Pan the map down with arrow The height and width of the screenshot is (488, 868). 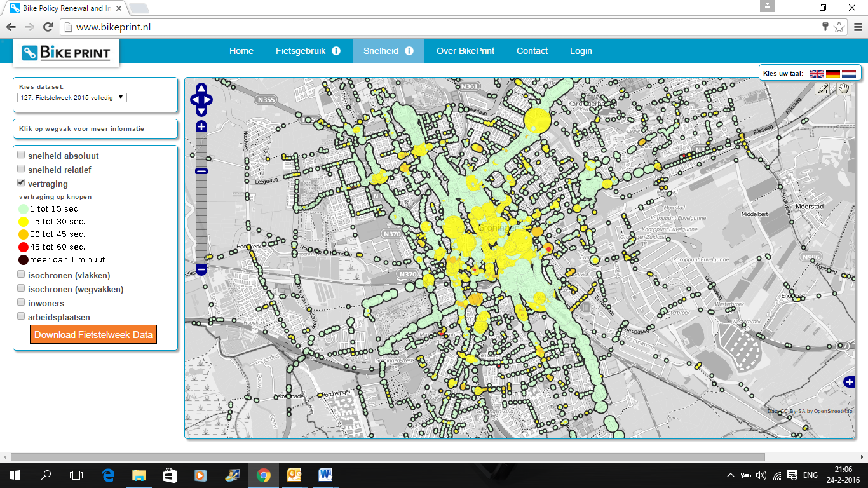pyautogui.click(x=201, y=112)
